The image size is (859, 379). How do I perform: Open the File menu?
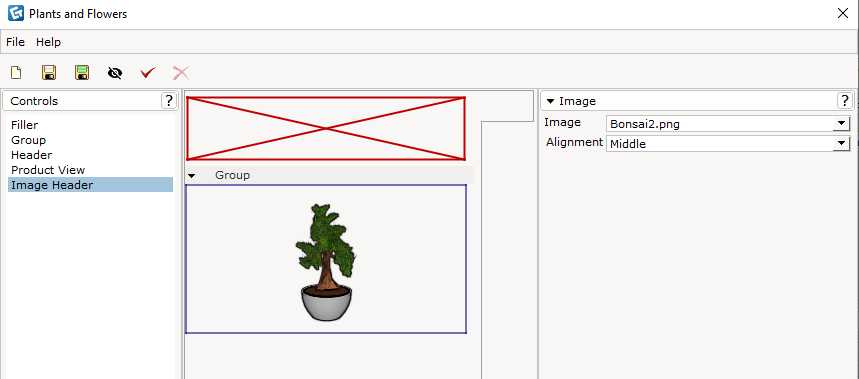[x=15, y=42]
